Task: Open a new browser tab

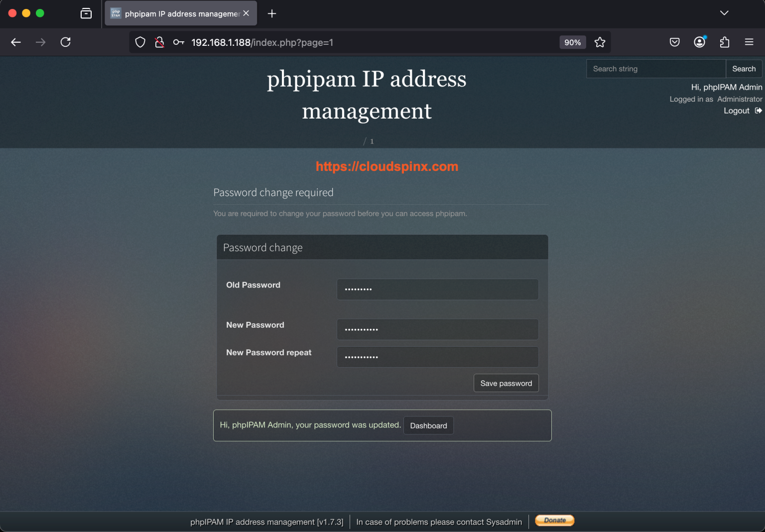Action: click(x=272, y=13)
